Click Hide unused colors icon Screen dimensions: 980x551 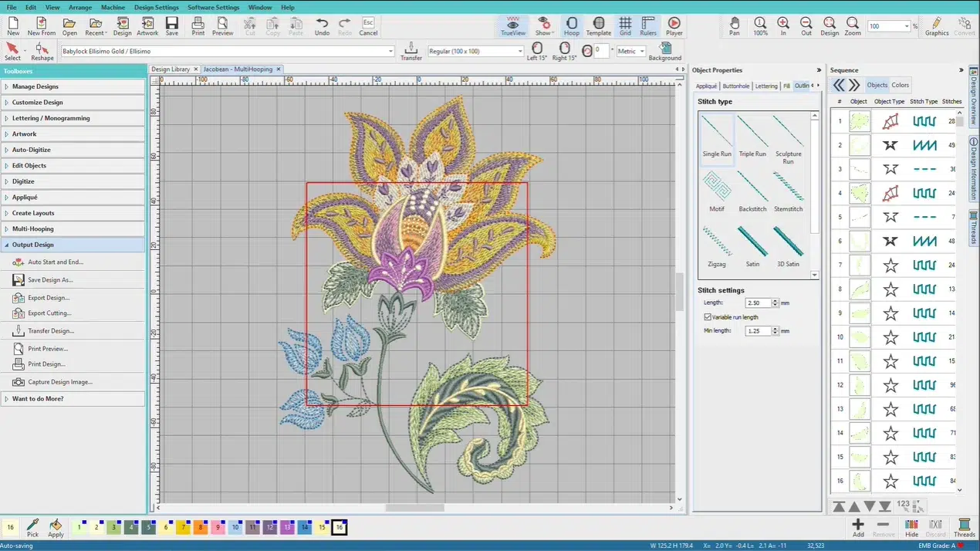911,528
